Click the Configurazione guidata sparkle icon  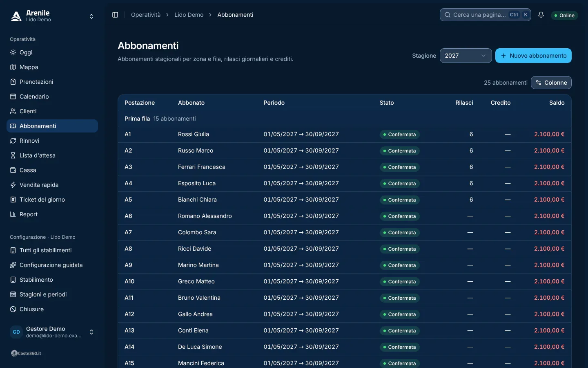coord(13,265)
